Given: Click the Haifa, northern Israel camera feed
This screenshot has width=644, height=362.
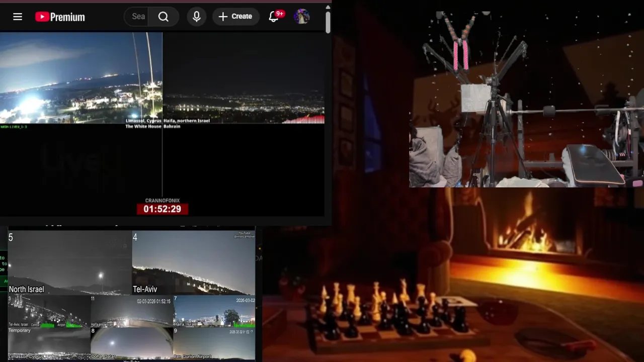Looking at the screenshot, I should tap(244, 78).
